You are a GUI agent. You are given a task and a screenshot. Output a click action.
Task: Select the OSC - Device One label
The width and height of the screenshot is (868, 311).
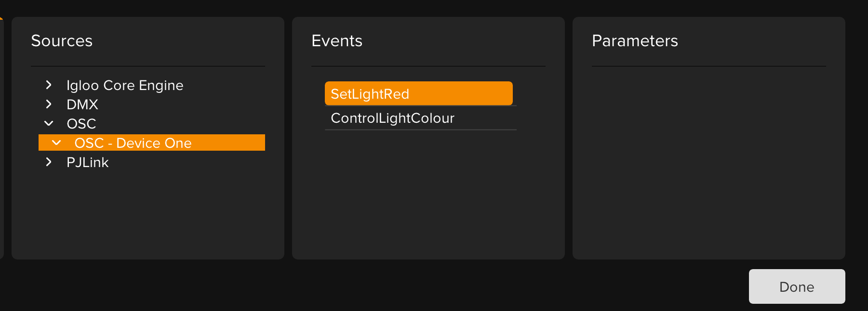133,143
